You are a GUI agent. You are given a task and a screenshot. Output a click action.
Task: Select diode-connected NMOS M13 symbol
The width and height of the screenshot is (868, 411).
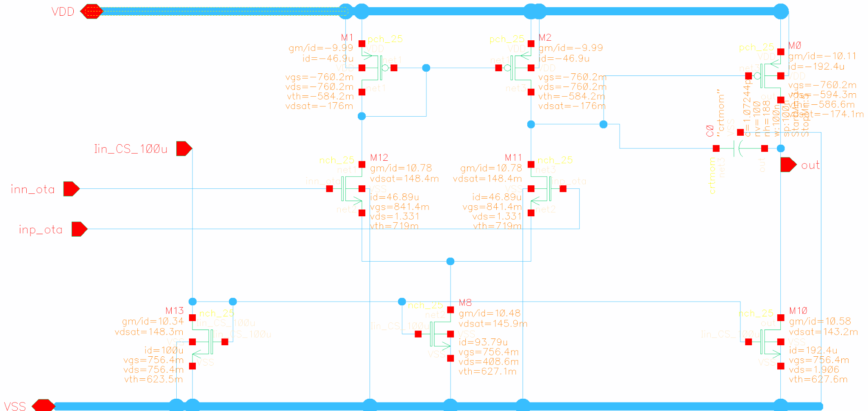pos(203,342)
